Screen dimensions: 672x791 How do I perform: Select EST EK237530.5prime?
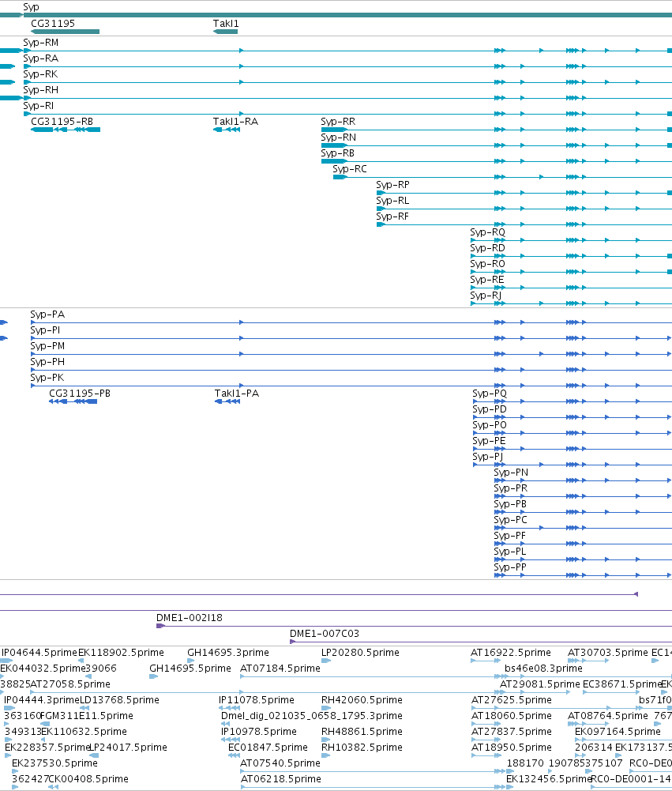pyautogui.click(x=55, y=763)
